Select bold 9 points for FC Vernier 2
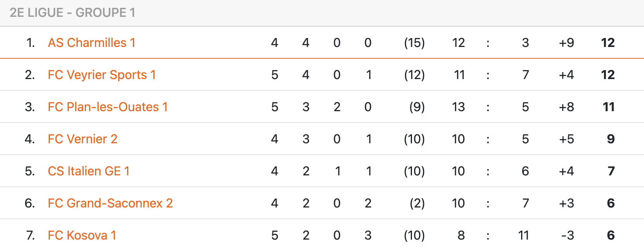Image resolution: width=644 pixels, height=249 pixels. [x=611, y=139]
